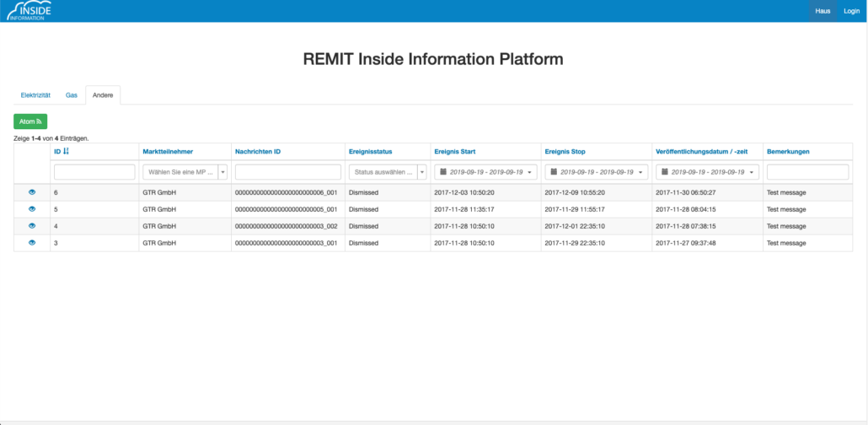Click the Nachrichten ID filter text box

287,172
